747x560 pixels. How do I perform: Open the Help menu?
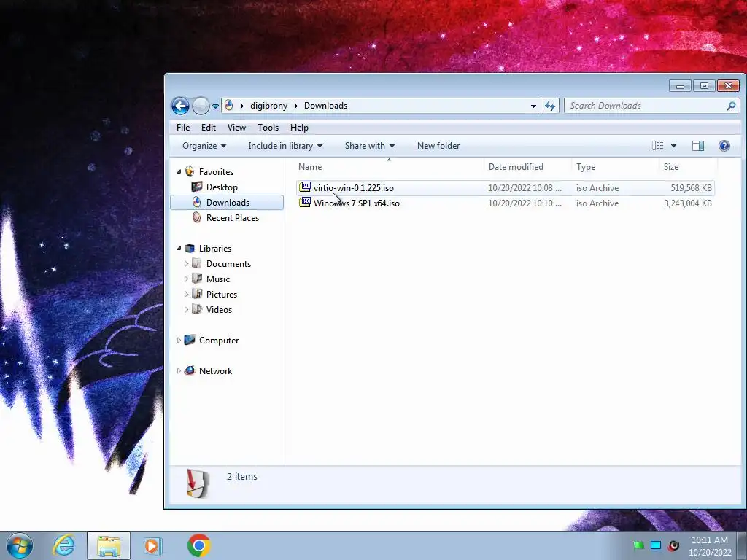tap(299, 128)
